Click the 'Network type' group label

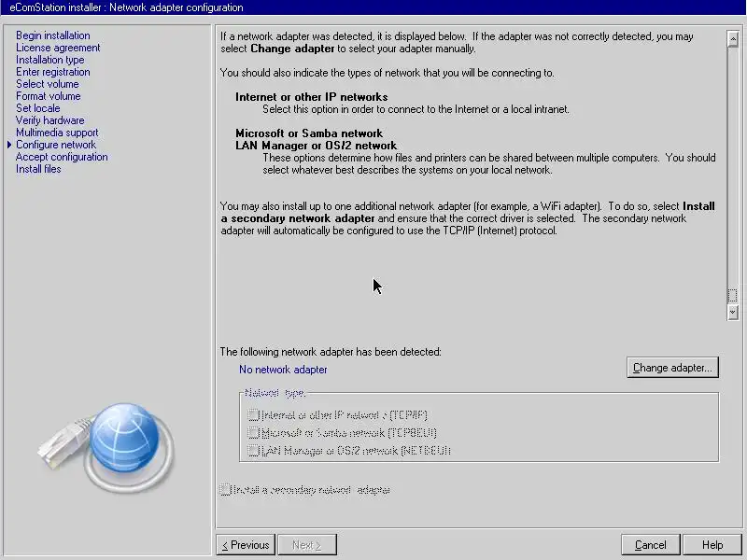click(x=275, y=393)
